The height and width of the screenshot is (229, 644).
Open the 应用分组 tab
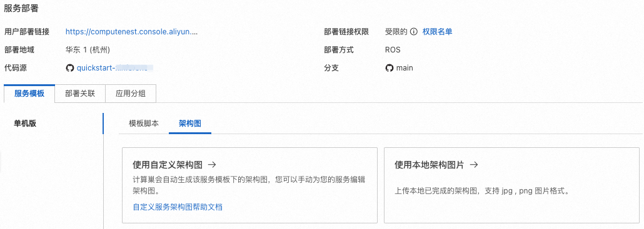(131, 94)
